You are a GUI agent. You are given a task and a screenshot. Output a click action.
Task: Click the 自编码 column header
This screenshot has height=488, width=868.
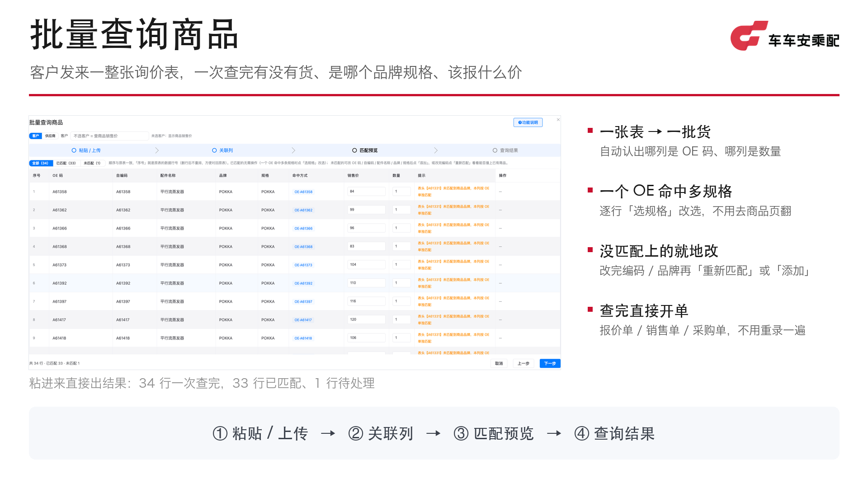click(x=122, y=176)
